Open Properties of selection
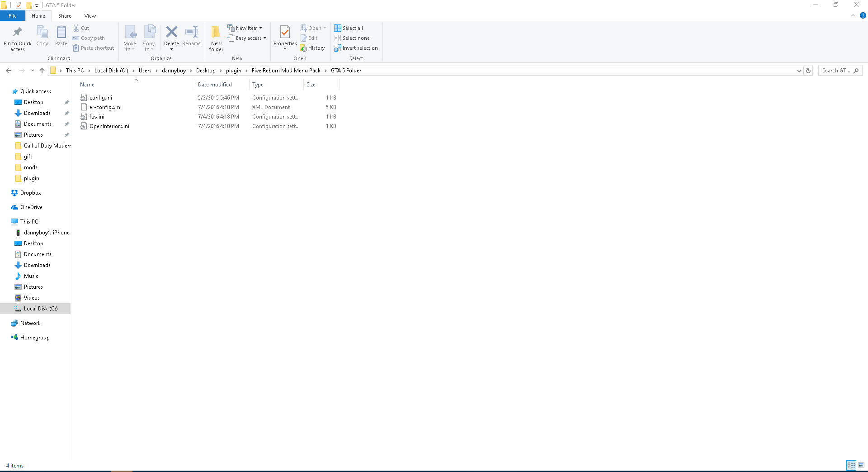Image resolution: width=868 pixels, height=472 pixels. [x=285, y=38]
